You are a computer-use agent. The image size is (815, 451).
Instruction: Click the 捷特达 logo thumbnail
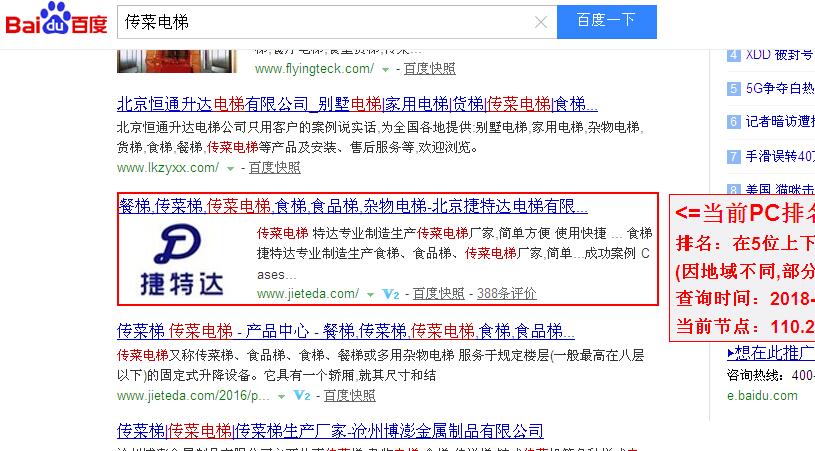181,259
